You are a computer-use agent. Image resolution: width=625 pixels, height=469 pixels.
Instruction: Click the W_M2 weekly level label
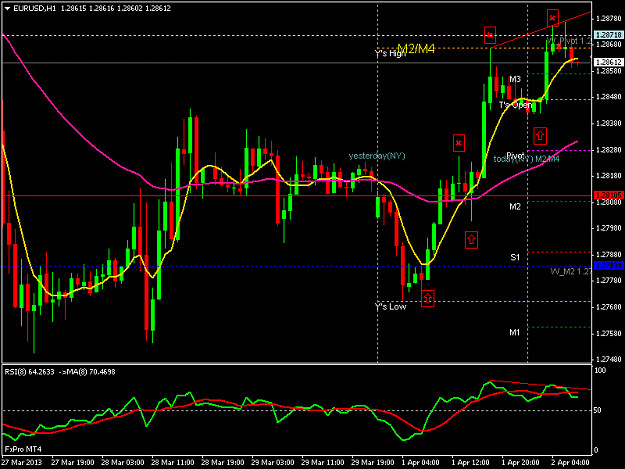coord(571,272)
